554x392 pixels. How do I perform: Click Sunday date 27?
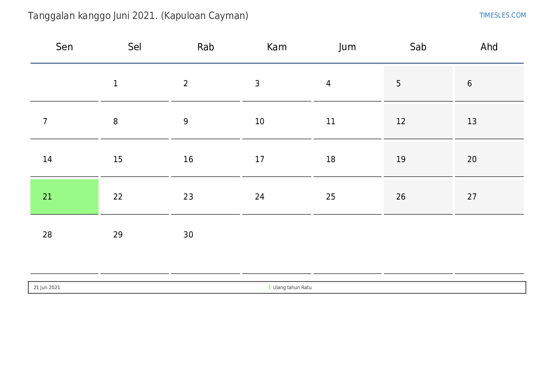[x=490, y=197]
